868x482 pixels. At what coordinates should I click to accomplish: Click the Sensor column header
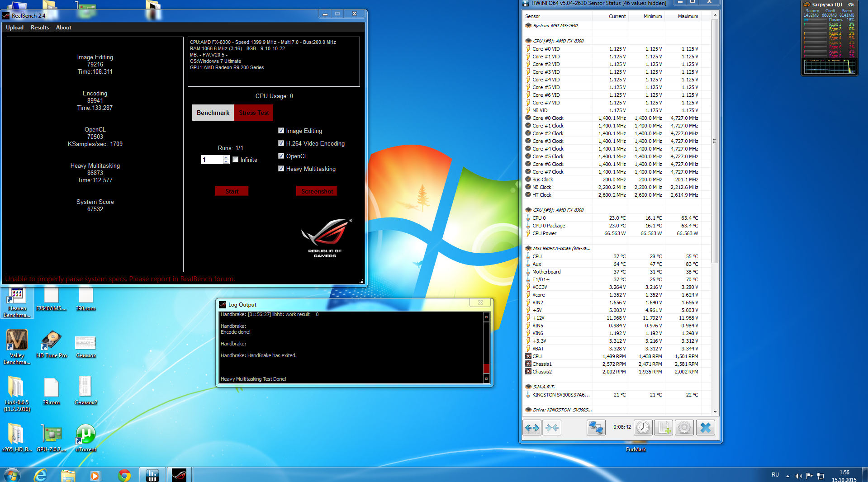click(x=558, y=16)
